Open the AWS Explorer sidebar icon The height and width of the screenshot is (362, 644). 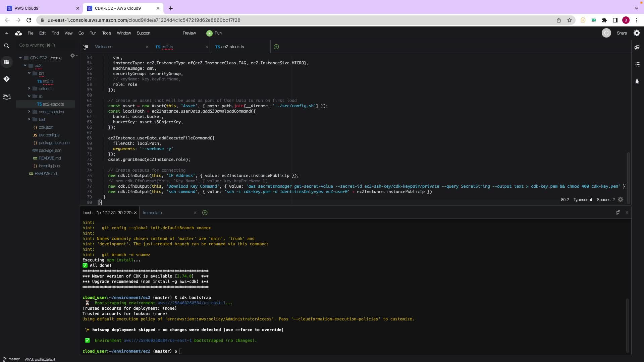[x=6, y=97]
